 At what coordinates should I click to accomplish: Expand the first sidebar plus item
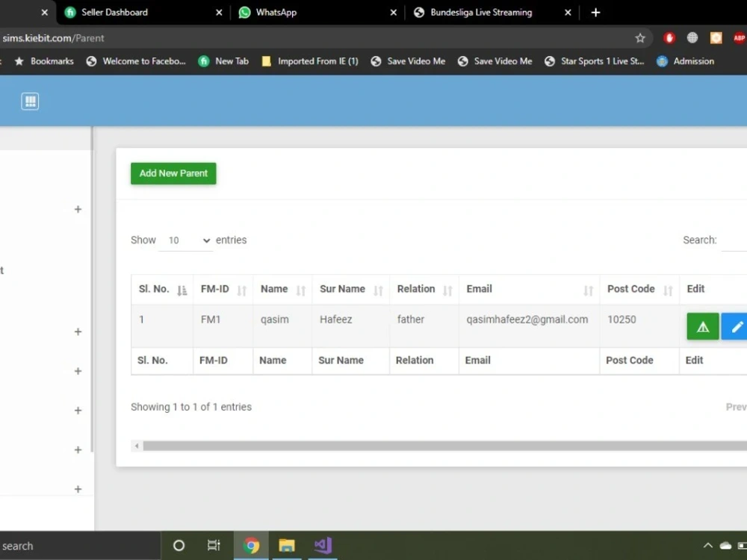(78, 209)
